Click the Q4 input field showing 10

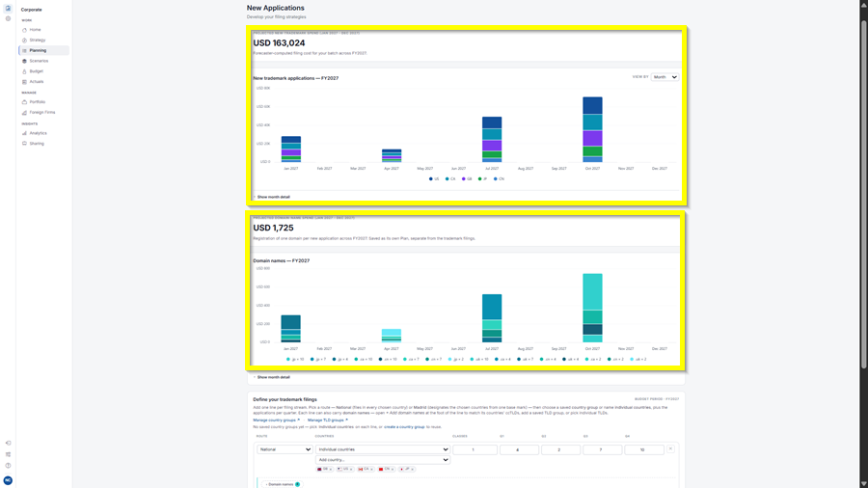pos(644,449)
